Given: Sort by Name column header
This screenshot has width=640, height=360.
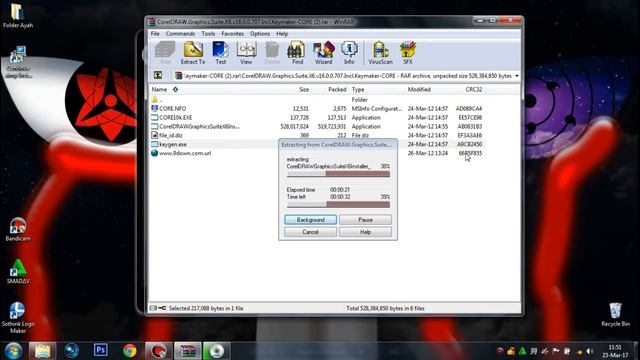Looking at the screenshot, I should (159, 89).
